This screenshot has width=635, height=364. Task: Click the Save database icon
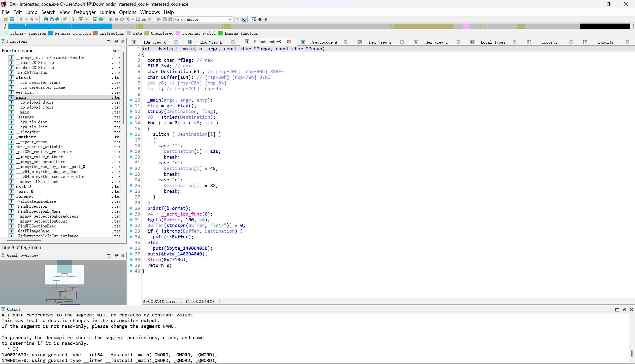tap(12, 19)
